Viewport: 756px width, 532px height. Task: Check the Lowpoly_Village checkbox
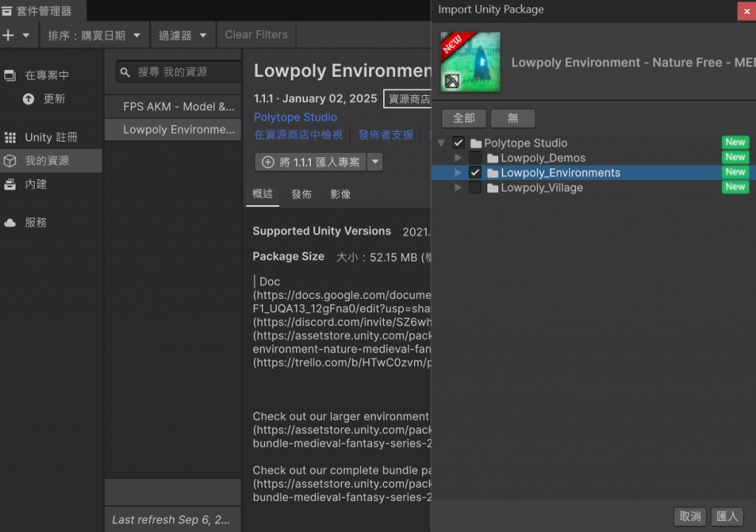pos(475,188)
